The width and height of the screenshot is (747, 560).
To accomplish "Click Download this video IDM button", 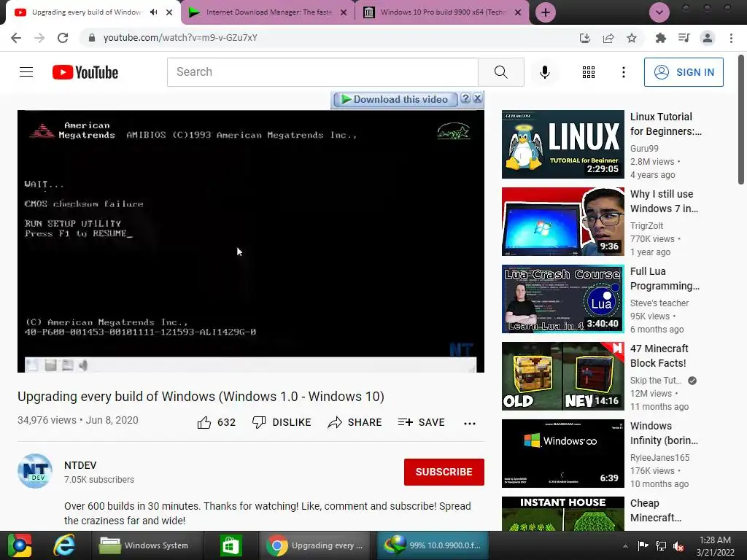I will click(x=395, y=99).
